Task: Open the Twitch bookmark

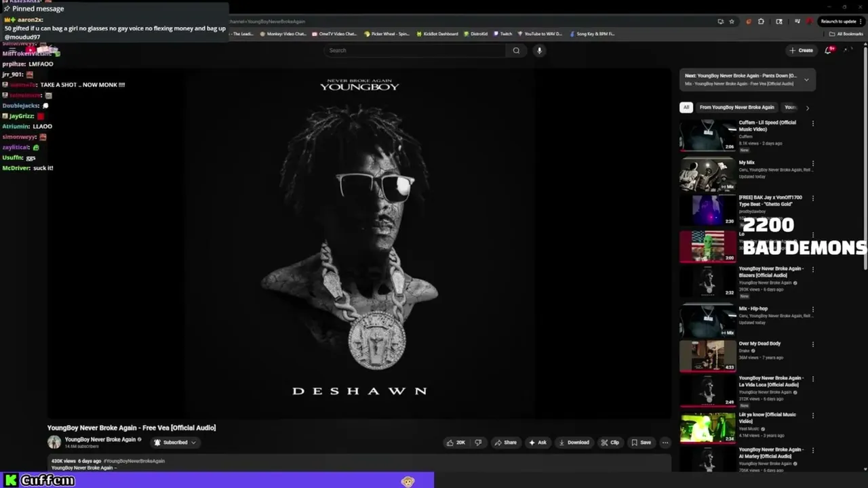Action: (x=503, y=34)
